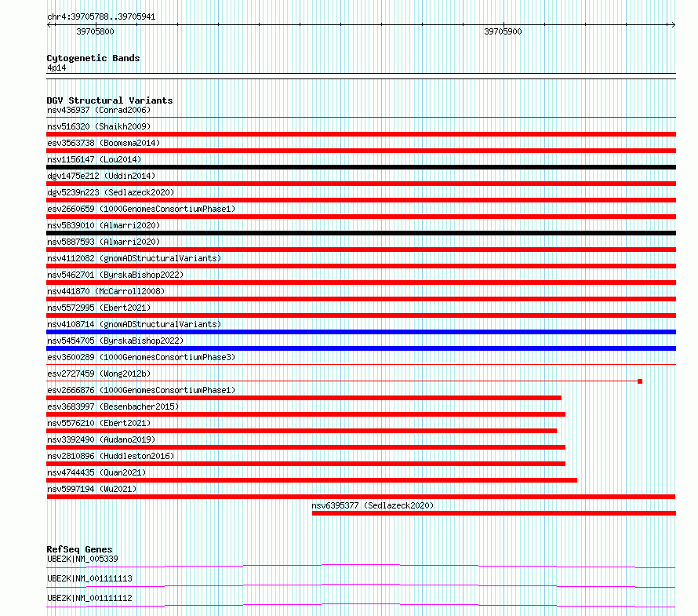The height and width of the screenshot is (616, 698).
Task: Click blue bar of nsv5454705 ByrskaBishop2022
Action: pyautogui.click(x=361, y=348)
